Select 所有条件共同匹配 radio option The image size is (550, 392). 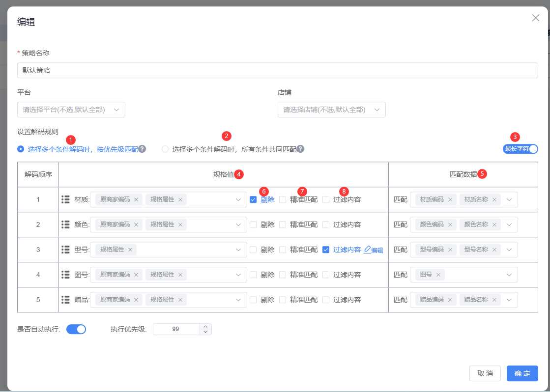click(165, 149)
